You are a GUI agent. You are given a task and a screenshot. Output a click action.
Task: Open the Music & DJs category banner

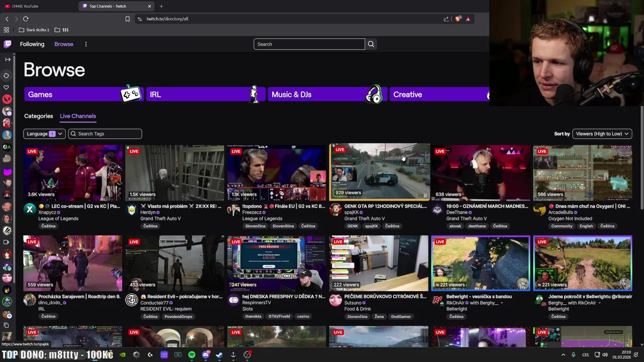tap(327, 95)
